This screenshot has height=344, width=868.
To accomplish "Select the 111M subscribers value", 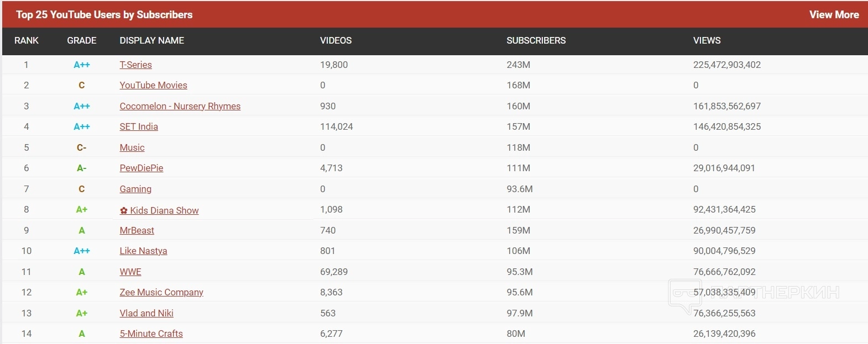I will (x=518, y=168).
